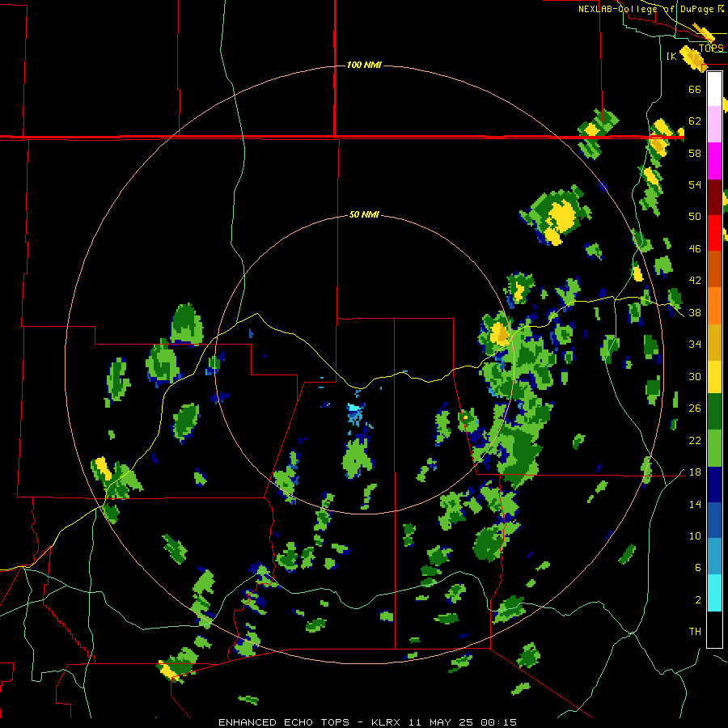Screen dimensions: 728x728
Task: Click the TH label below the scale
Action: tap(695, 632)
